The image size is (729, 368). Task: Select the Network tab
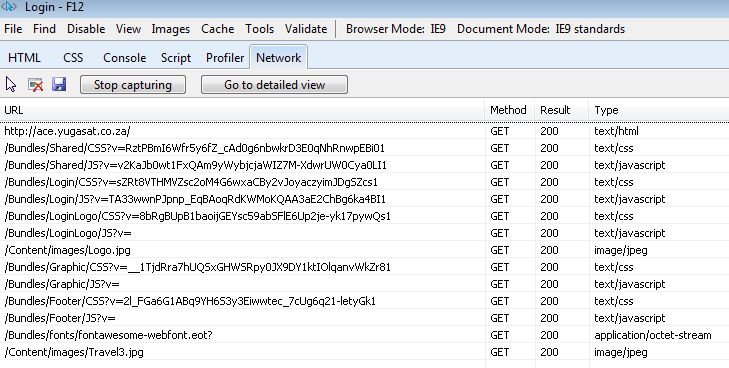pos(278,57)
